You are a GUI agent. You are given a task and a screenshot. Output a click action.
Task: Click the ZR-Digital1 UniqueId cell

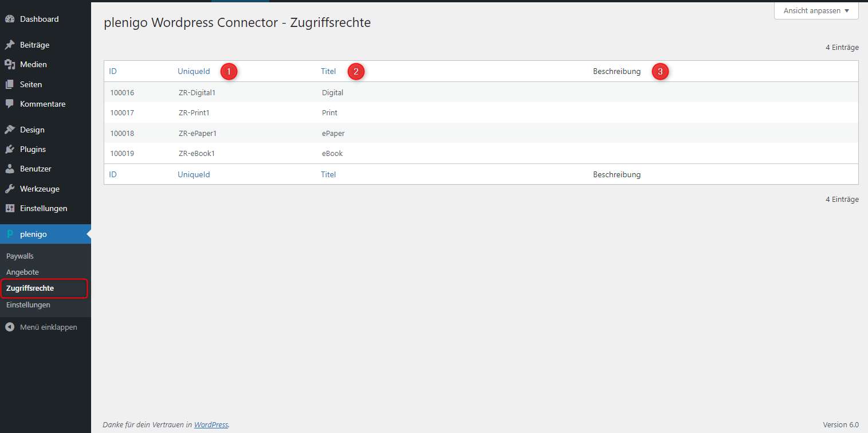tap(197, 92)
